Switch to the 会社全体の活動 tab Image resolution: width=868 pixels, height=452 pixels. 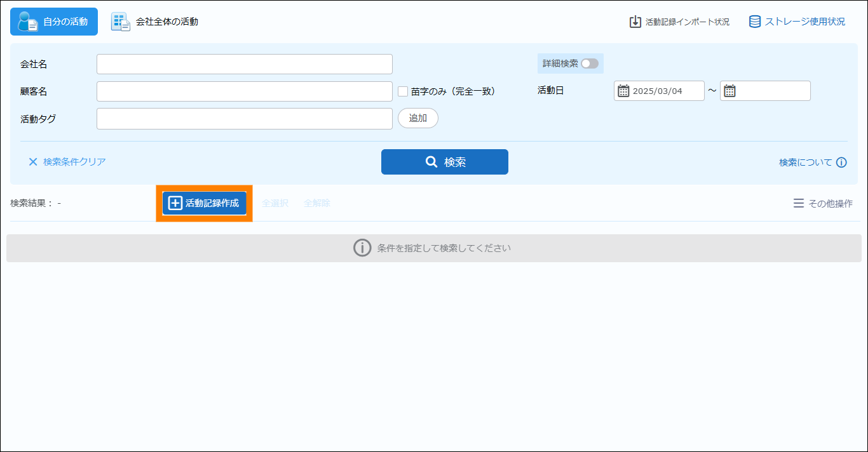pos(155,22)
